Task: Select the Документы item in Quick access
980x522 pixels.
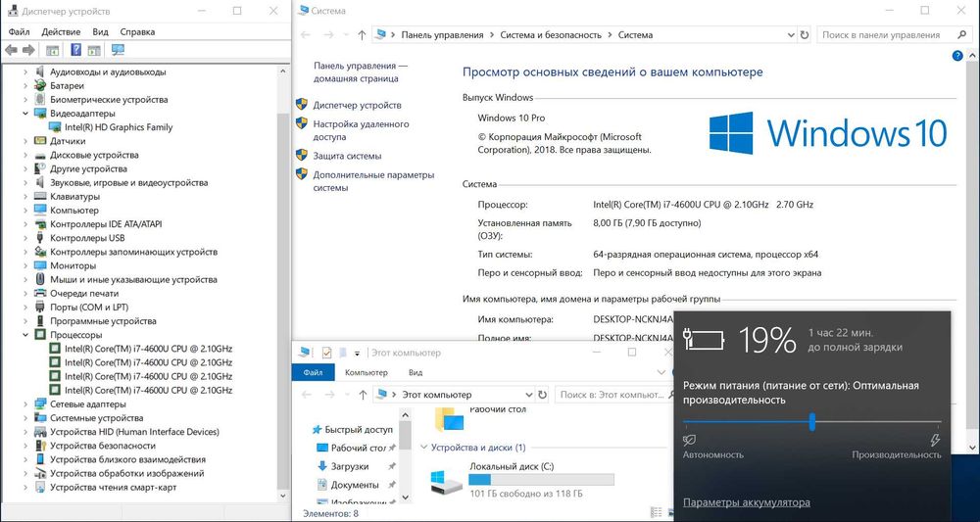Action: click(355, 485)
